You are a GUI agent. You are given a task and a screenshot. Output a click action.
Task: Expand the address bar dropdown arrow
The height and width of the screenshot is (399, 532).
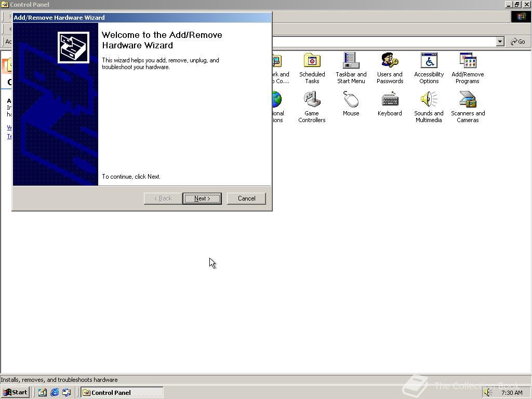tap(500, 42)
